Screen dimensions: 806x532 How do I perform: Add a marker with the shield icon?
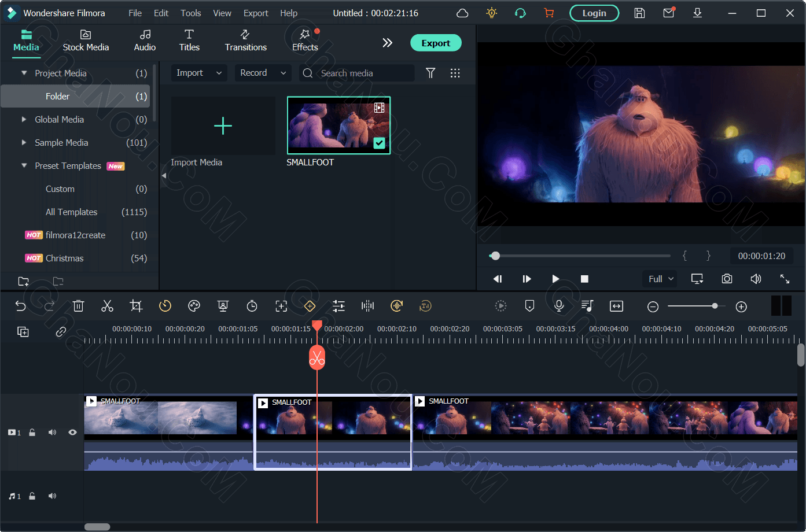[x=529, y=306]
